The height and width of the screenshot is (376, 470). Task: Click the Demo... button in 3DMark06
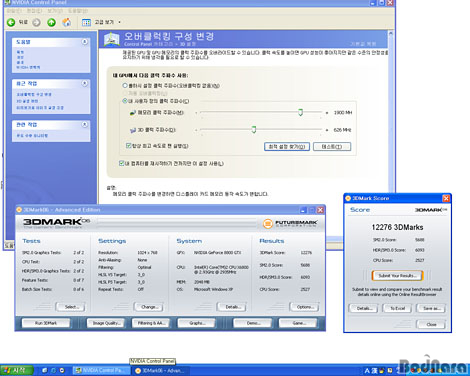[x=253, y=323]
